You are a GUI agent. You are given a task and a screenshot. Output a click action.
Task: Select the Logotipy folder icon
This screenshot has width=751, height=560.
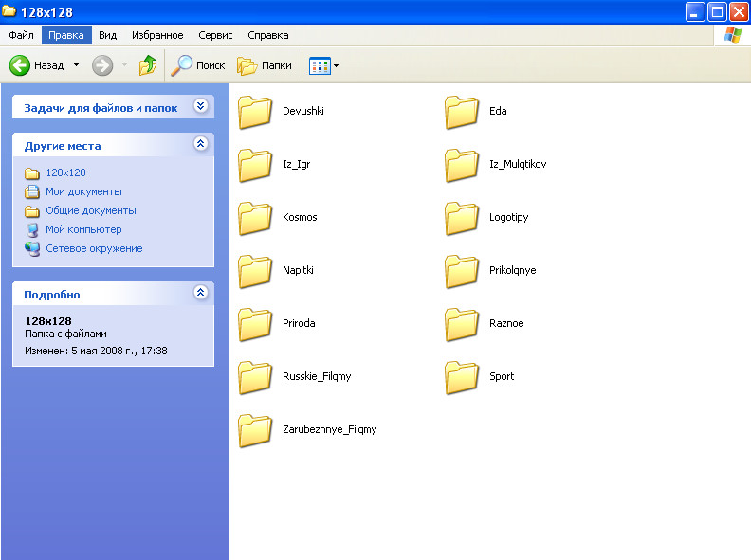pos(462,218)
